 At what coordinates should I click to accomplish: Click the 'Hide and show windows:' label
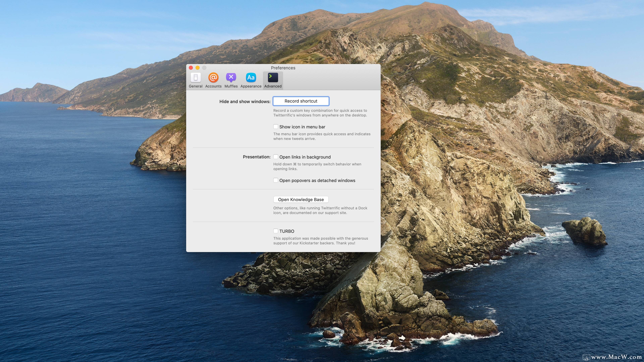pyautogui.click(x=245, y=101)
